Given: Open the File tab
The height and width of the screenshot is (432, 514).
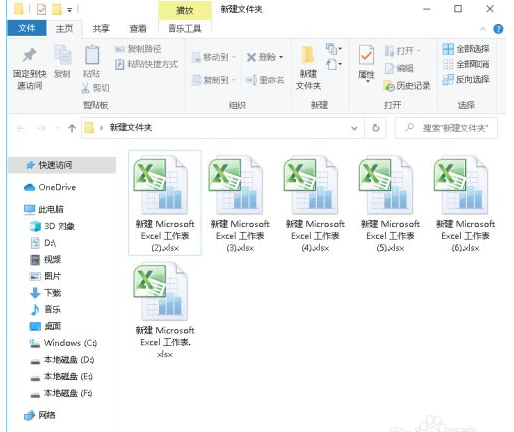Looking at the screenshot, I should pos(27,28).
